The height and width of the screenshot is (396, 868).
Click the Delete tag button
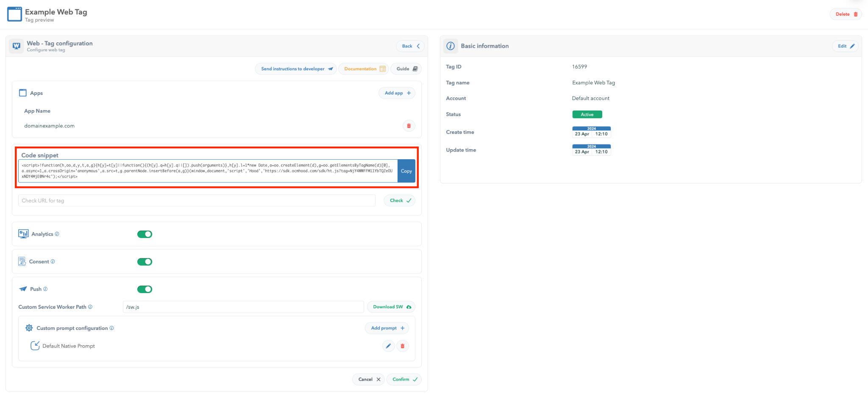click(846, 14)
